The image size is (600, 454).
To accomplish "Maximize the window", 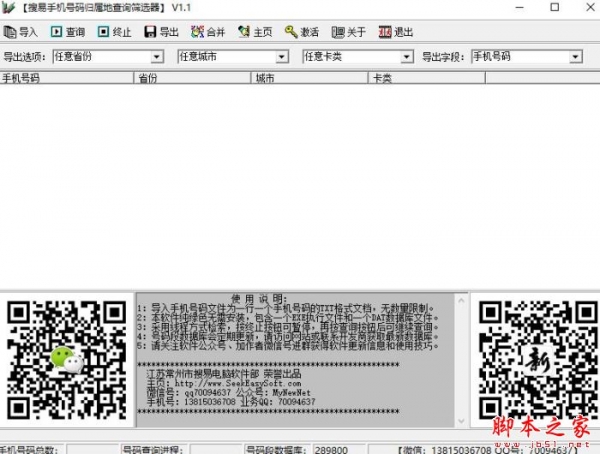I will (x=555, y=7).
